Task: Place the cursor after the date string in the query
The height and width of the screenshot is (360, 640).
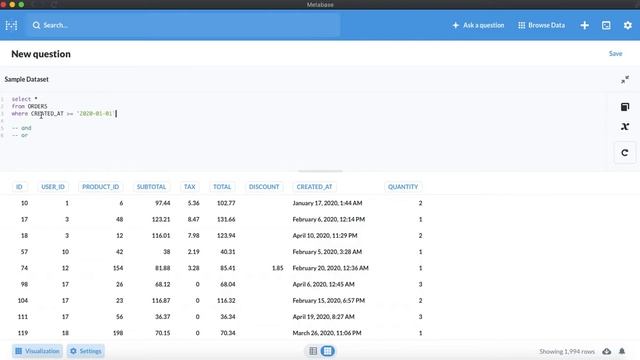Action: (x=116, y=113)
